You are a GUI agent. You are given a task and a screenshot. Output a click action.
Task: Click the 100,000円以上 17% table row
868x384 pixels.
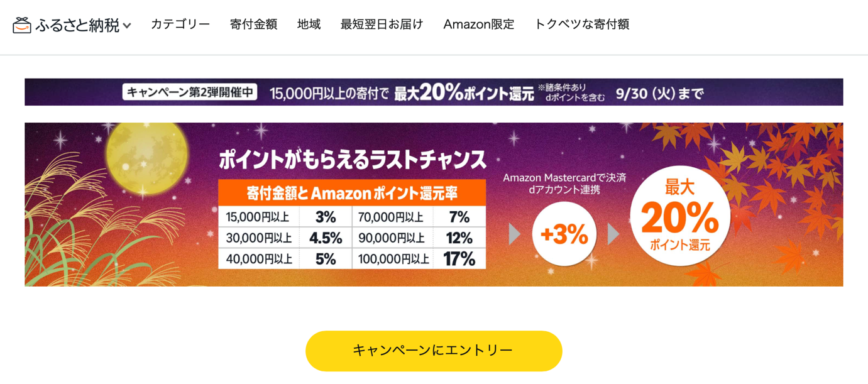point(419,258)
